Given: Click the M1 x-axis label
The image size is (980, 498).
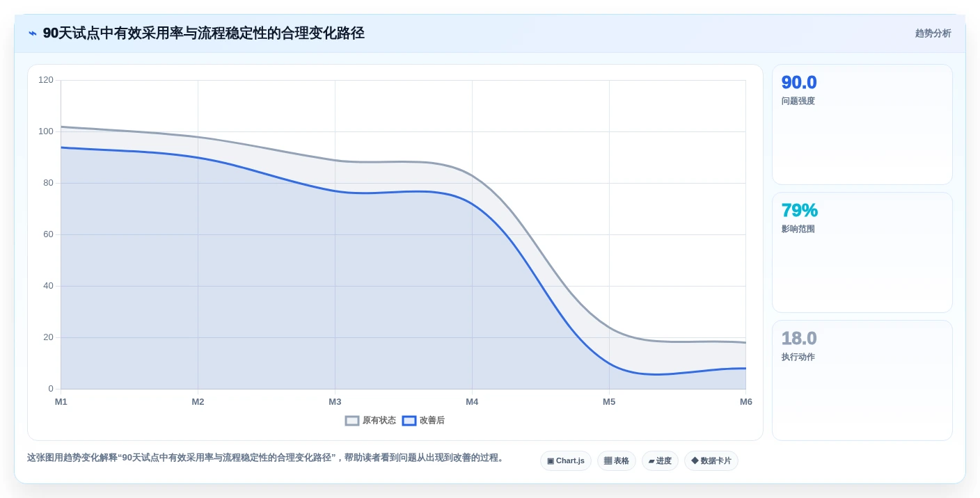Looking at the screenshot, I should click(x=61, y=402).
